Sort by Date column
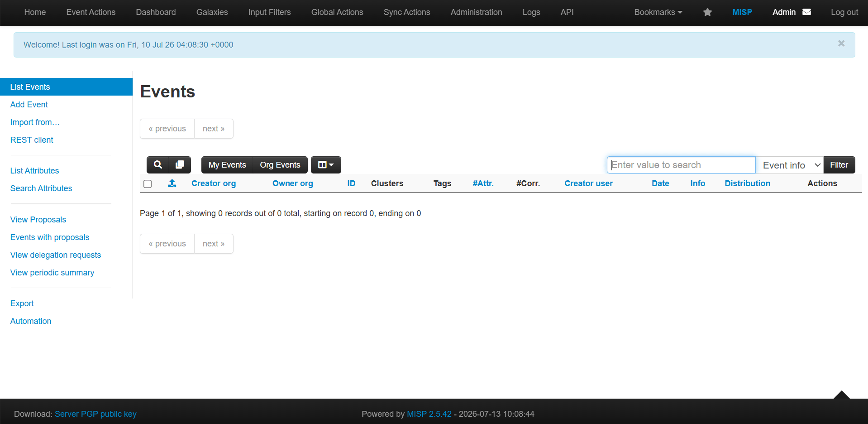 click(x=660, y=183)
